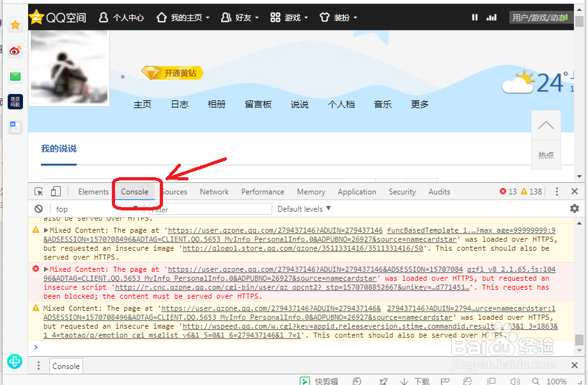Open the Weibo sidebar icon

pos(15,51)
